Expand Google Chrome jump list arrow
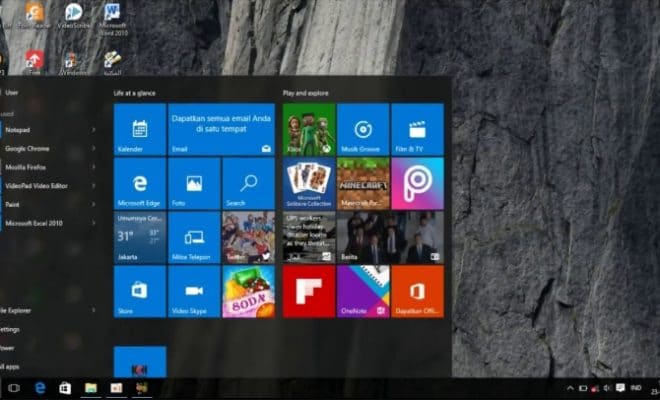The height and width of the screenshot is (400, 660). tap(93, 148)
